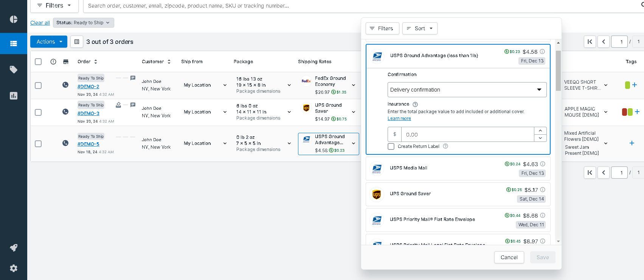
Task: Open the dashboard pie chart sidebar icon
Action: coord(14,19)
